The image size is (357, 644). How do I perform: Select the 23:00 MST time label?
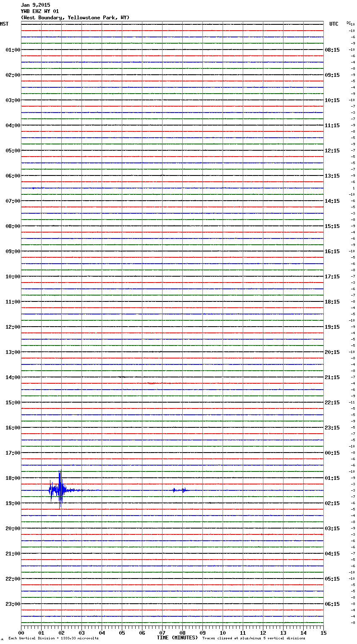tap(13, 604)
